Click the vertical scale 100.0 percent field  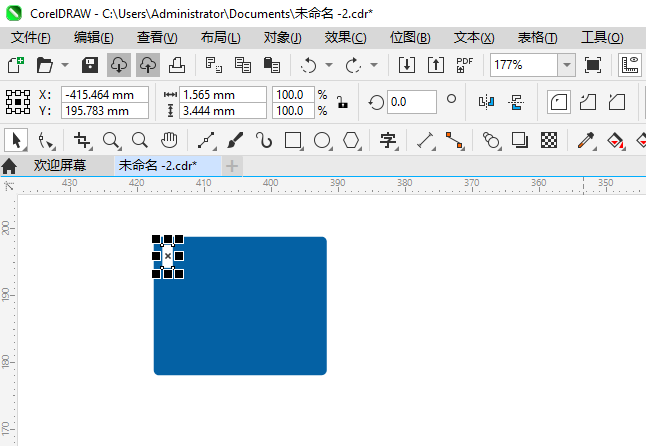pos(293,111)
